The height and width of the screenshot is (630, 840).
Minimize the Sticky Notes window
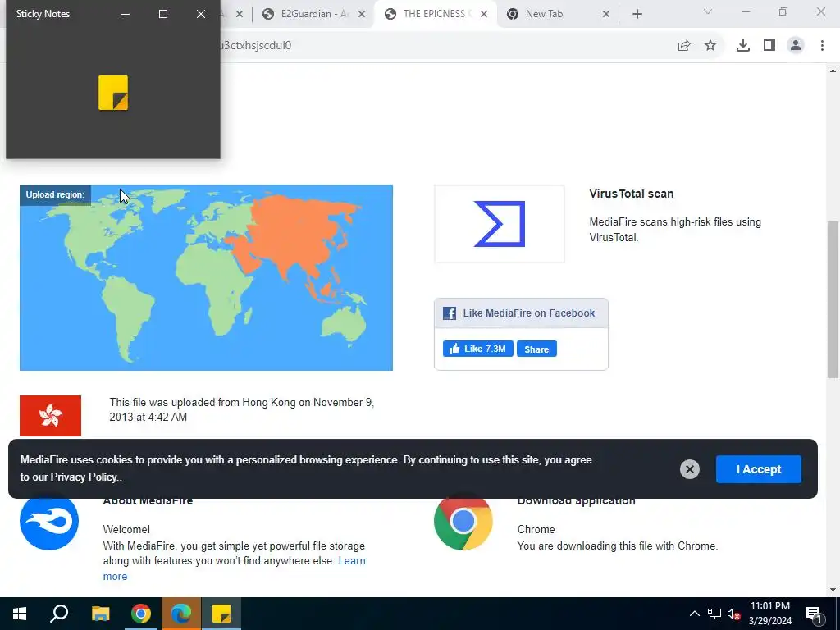pos(126,14)
